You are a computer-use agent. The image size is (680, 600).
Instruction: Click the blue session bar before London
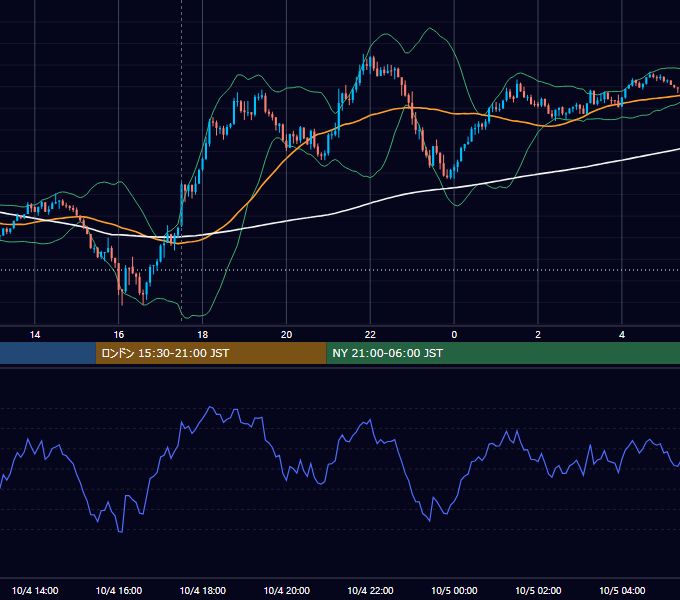[x=48, y=353]
